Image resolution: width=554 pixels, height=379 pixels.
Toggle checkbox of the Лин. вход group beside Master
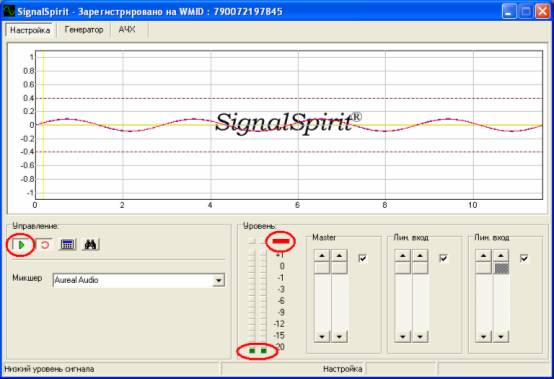pyautogui.click(x=443, y=258)
